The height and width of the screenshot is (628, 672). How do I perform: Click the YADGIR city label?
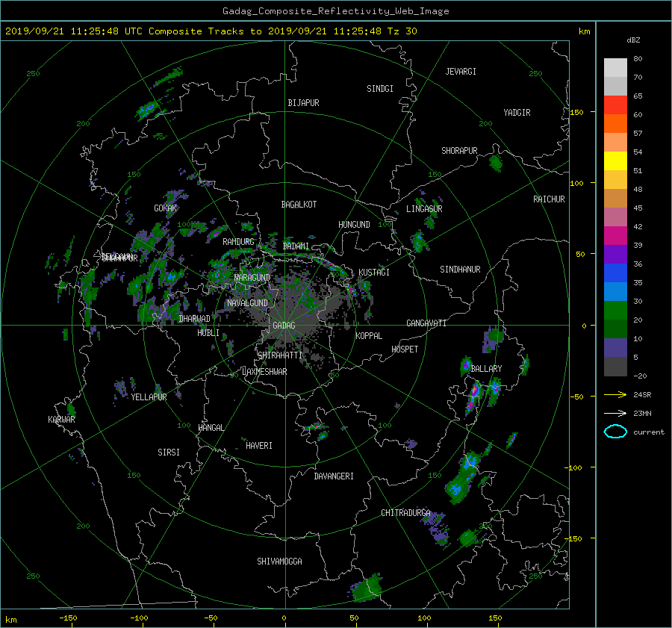[517, 113]
